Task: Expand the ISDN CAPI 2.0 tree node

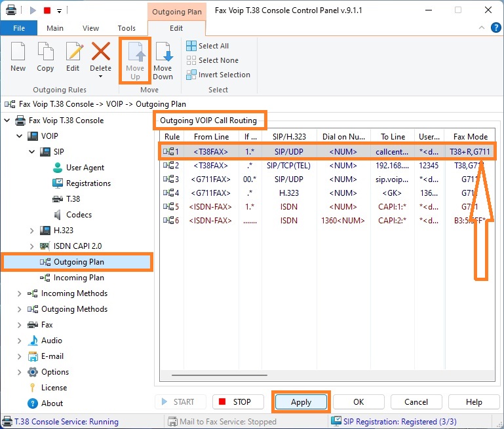Action: tap(32, 246)
